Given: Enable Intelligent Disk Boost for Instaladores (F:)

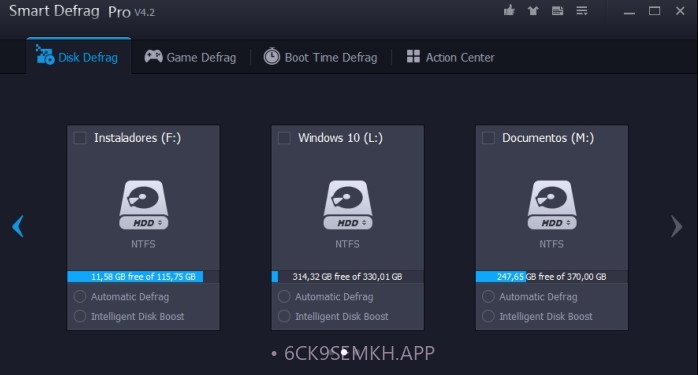Looking at the screenshot, I should click(80, 316).
